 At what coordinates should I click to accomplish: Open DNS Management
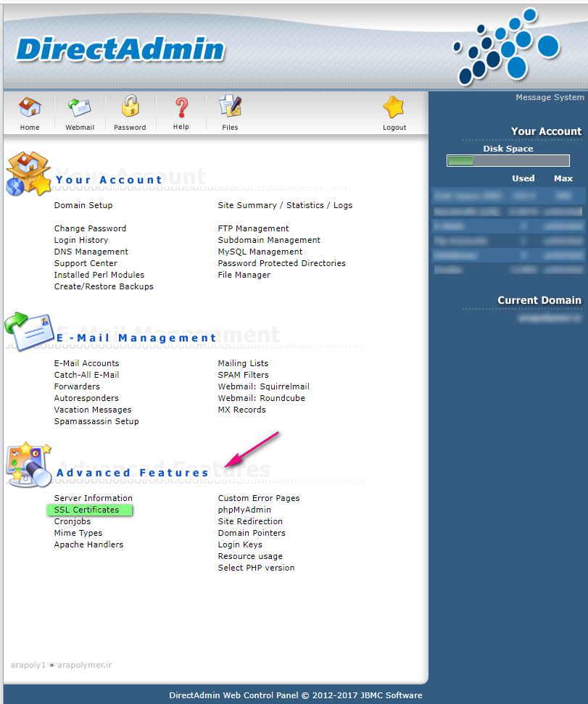click(91, 252)
